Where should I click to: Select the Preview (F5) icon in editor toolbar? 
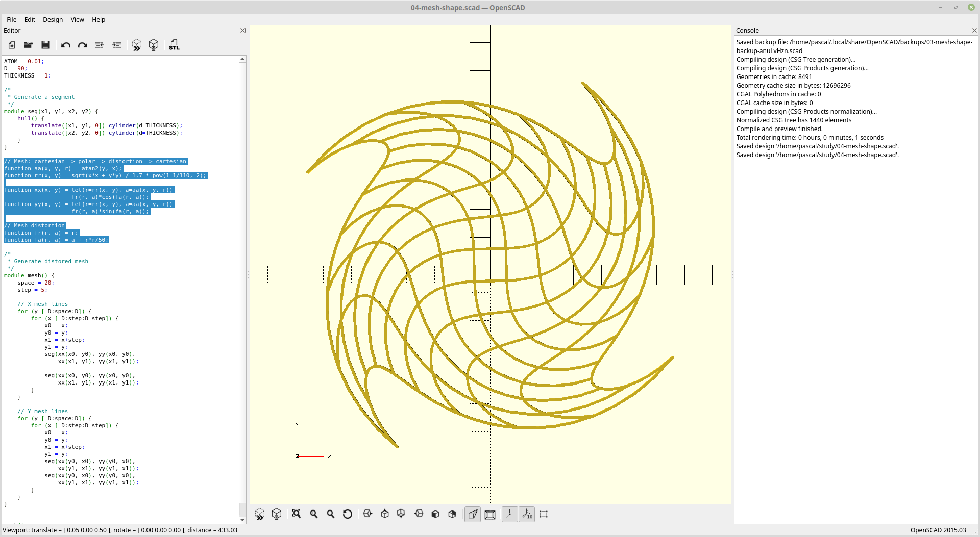pos(136,45)
